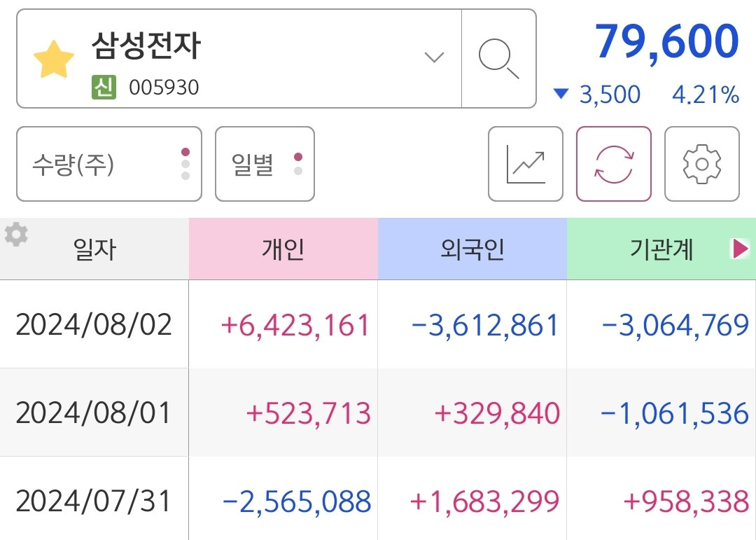Tap the green 신 badge
This screenshot has width=756, height=540.
[x=104, y=88]
